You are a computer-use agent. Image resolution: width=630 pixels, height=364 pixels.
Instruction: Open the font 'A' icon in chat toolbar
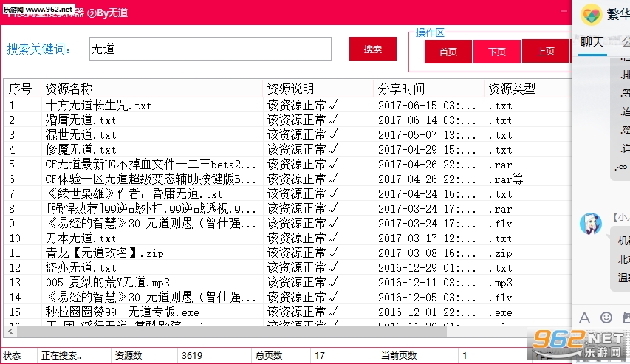click(585, 317)
